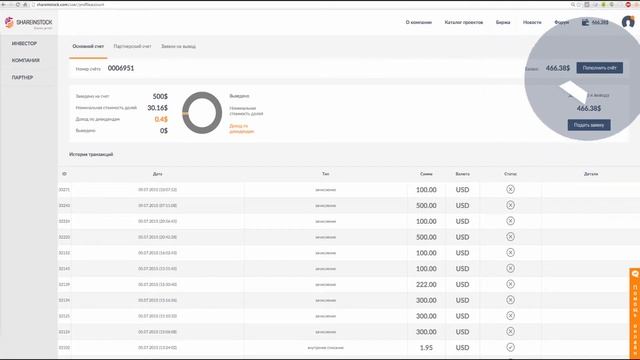Click the Тип column header
640x360 pixels.
325,174
